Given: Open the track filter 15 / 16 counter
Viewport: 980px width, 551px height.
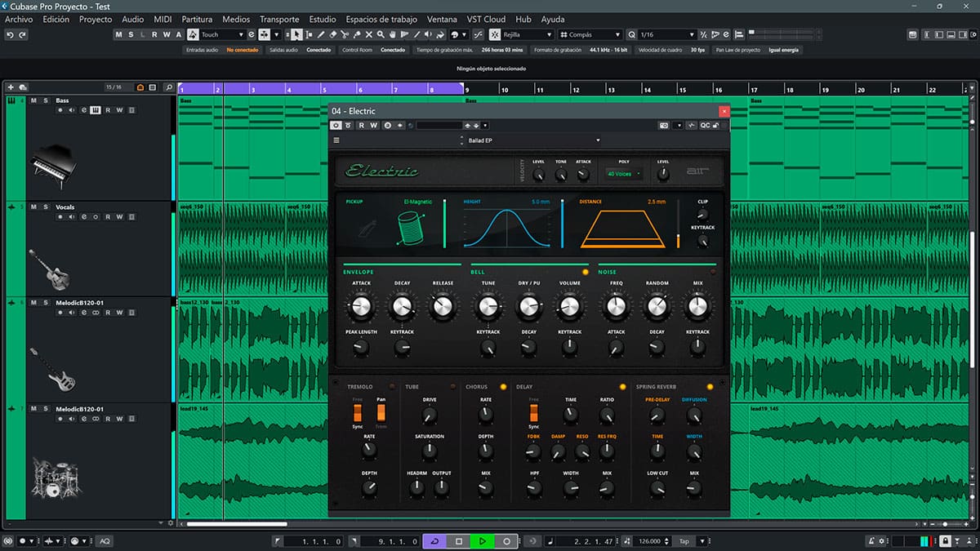Looking at the screenshot, I should [x=114, y=87].
